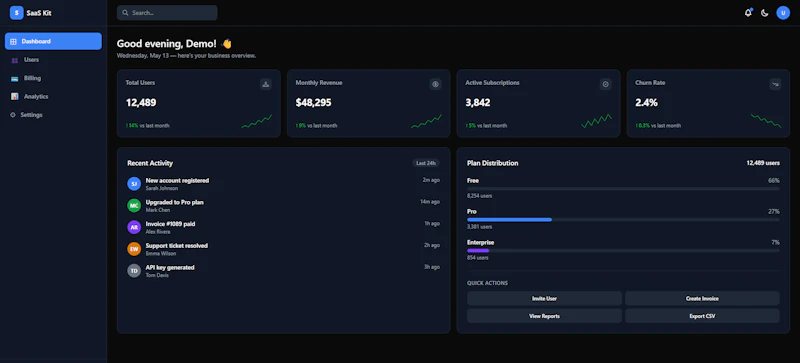Click the Total Users card icon
Screen dimensions: 800x363
[265, 84]
